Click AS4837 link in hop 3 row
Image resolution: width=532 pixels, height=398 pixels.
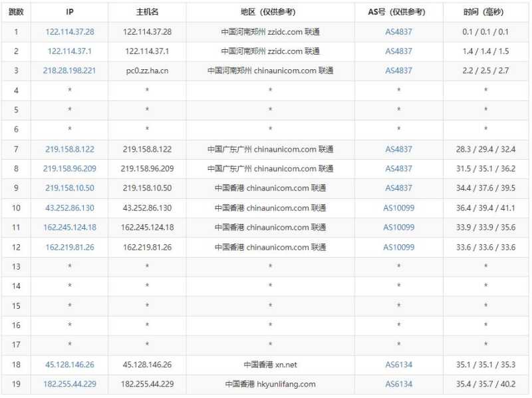pyautogui.click(x=398, y=71)
